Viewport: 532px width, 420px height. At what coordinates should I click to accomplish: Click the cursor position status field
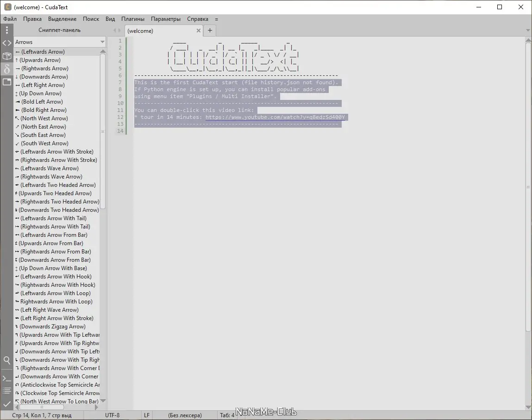pos(42,415)
